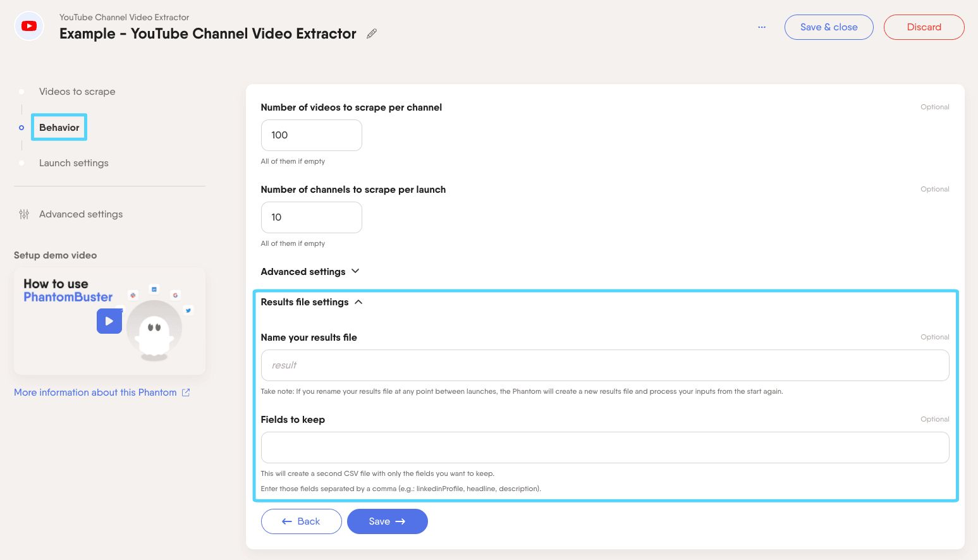Viewport: 978px width, 560px height.
Task: Click the back arrow in Back button
Action: (x=287, y=521)
